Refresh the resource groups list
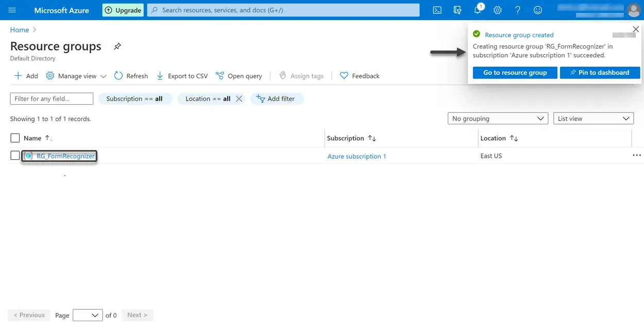This screenshot has width=644, height=331. [x=131, y=76]
